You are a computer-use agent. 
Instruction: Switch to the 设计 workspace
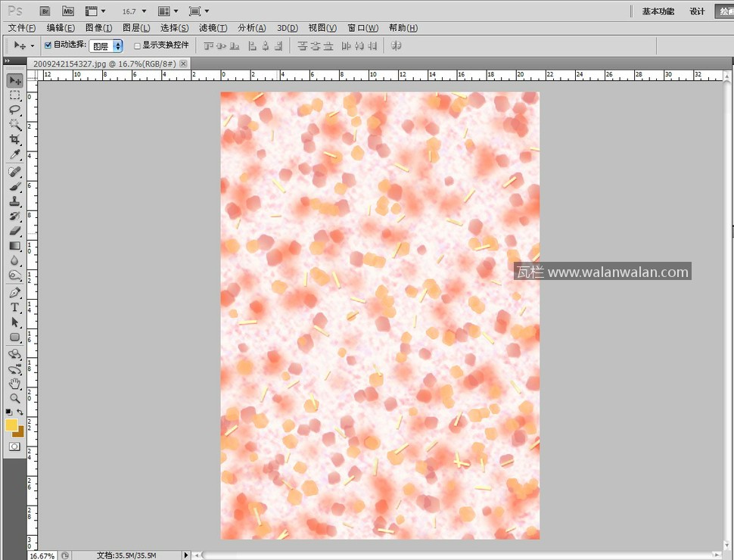[x=697, y=11]
